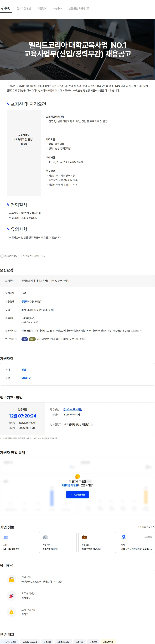Click the 지원자들의 현황 highlighted text
This screenshot has height=644, width=155.
point(70,485)
